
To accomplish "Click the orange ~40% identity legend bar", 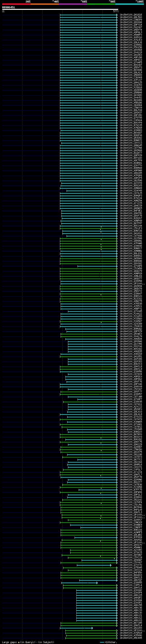I will coord(45,4).
